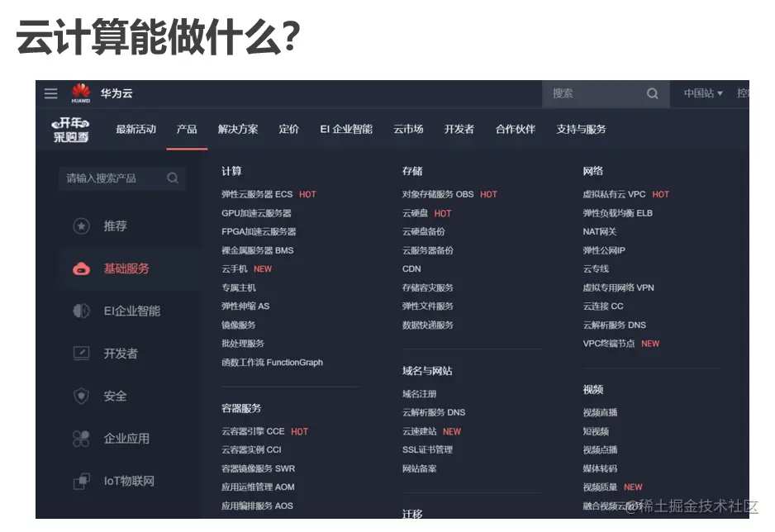Click the 开年采购季 promo logo

coord(71,130)
